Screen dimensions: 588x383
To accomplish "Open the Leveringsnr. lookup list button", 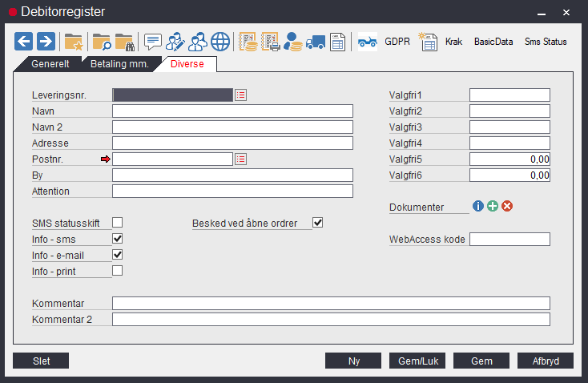I will click(x=241, y=95).
